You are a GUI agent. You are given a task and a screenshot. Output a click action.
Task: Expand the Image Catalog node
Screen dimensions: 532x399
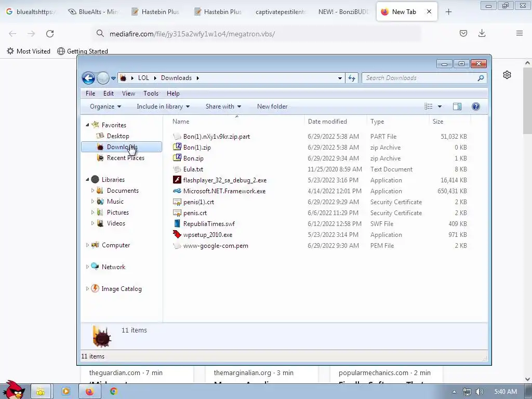pyautogui.click(x=87, y=289)
